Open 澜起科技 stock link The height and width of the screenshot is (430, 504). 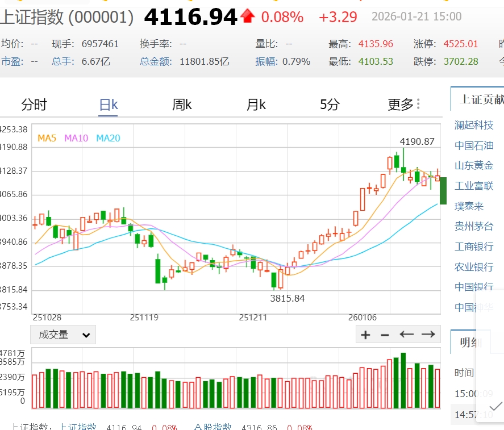coord(474,125)
